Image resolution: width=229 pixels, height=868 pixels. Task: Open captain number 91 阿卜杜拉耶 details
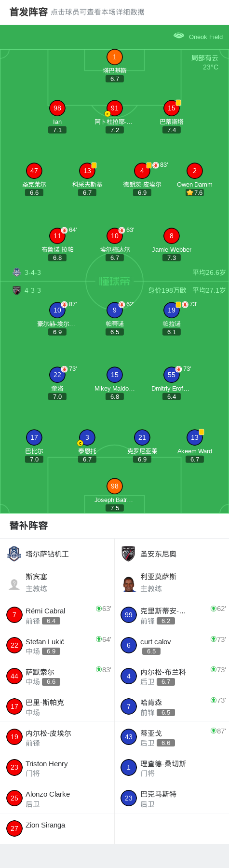(x=115, y=108)
